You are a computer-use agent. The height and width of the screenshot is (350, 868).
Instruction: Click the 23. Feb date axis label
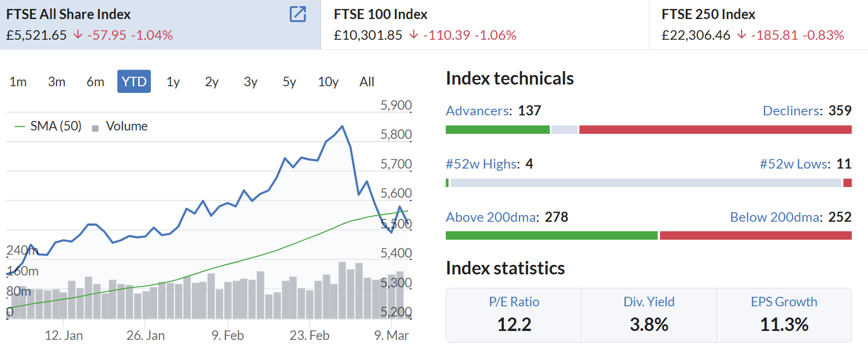click(x=310, y=335)
